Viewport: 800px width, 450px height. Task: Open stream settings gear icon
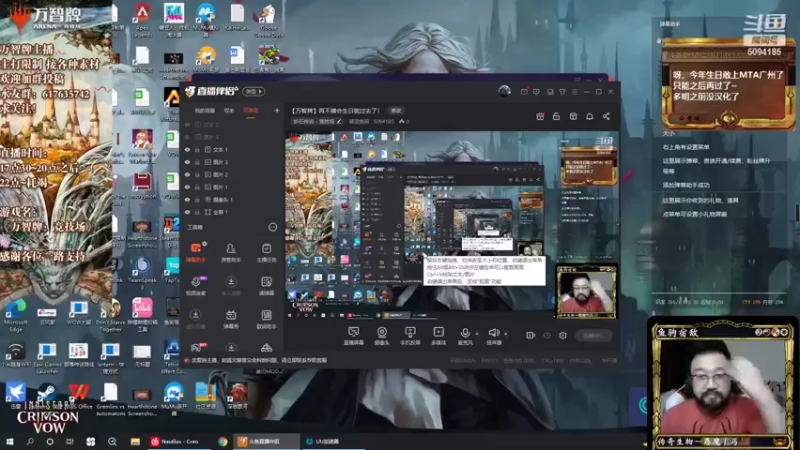(563, 335)
